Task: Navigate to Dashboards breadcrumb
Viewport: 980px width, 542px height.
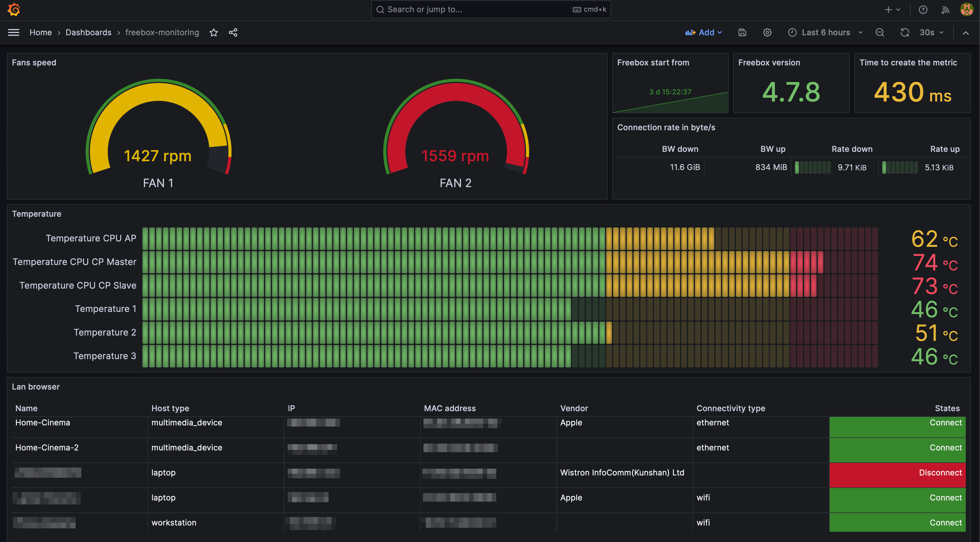Action: coord(88,32)
